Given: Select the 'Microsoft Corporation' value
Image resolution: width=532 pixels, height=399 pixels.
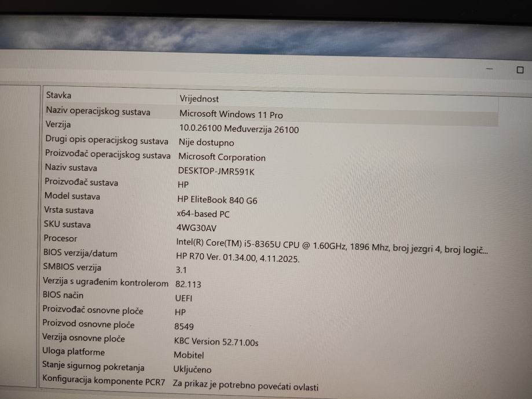Looking at the screenshot, I should (x=222, y=157).
